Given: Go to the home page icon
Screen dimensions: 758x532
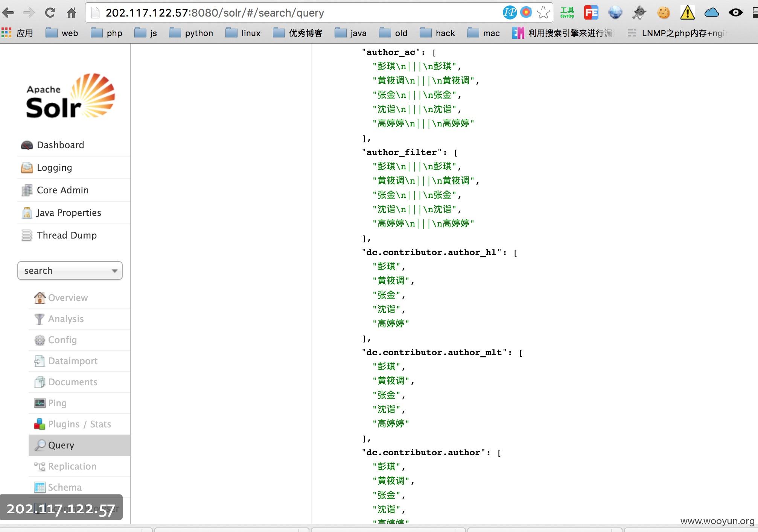Looking at the screenshot, I should [x=71, y=13].
